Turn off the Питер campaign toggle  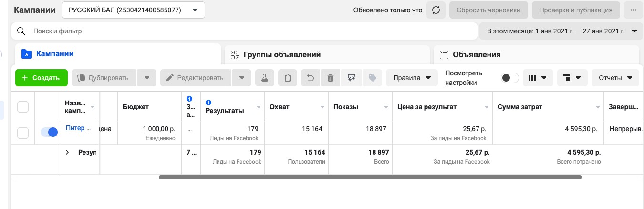[49, 132]
